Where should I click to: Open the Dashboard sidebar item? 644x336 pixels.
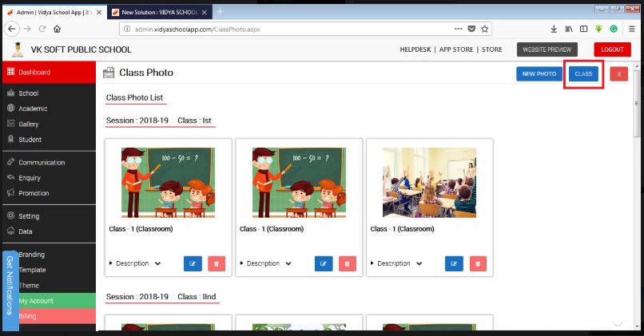(x=49, y=72)
